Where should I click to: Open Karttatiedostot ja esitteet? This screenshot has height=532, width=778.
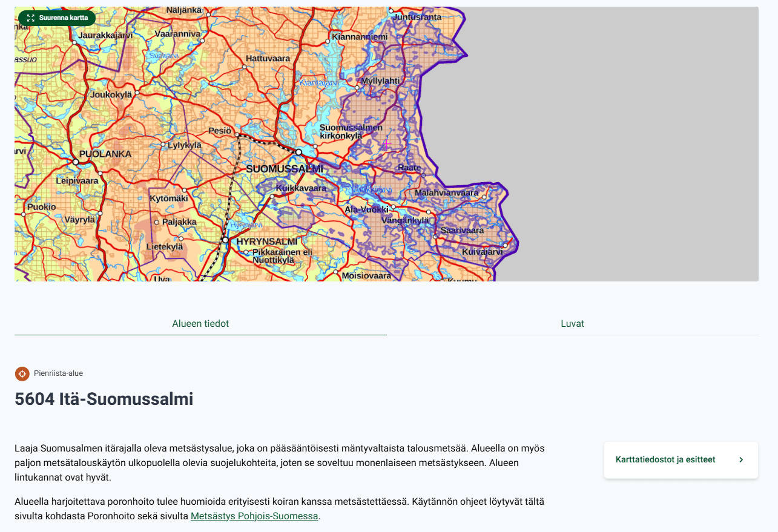point(681,460)
